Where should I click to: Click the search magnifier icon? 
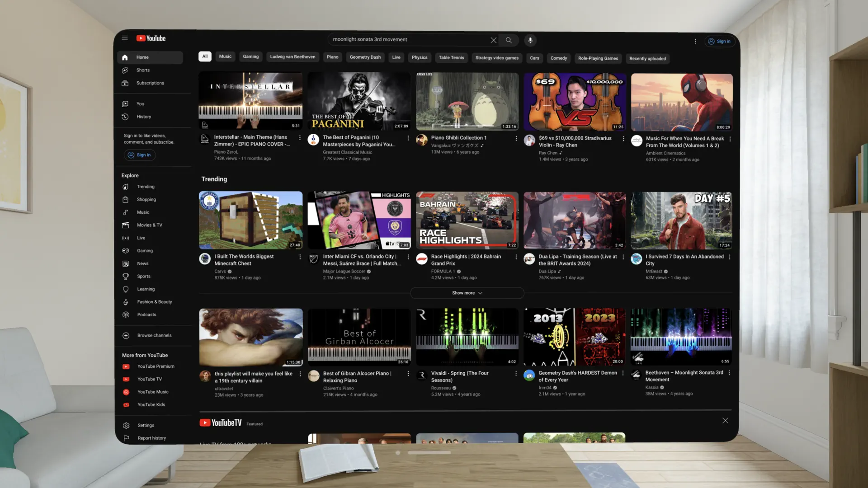coord(509,40)
